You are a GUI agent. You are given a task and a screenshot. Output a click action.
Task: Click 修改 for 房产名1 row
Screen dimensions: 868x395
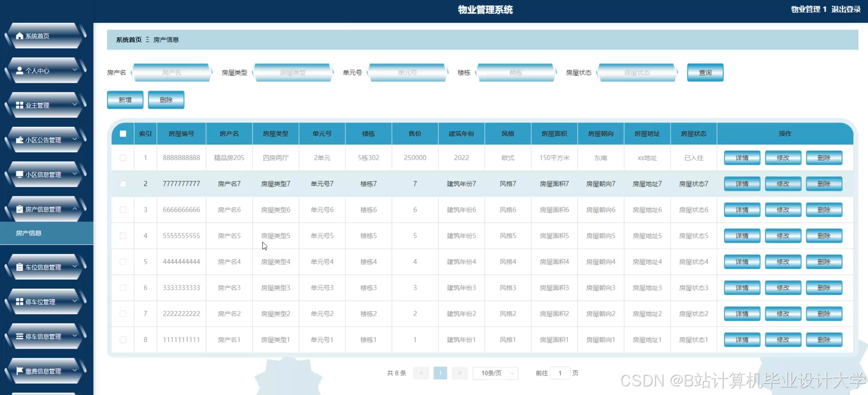(783, 340)
